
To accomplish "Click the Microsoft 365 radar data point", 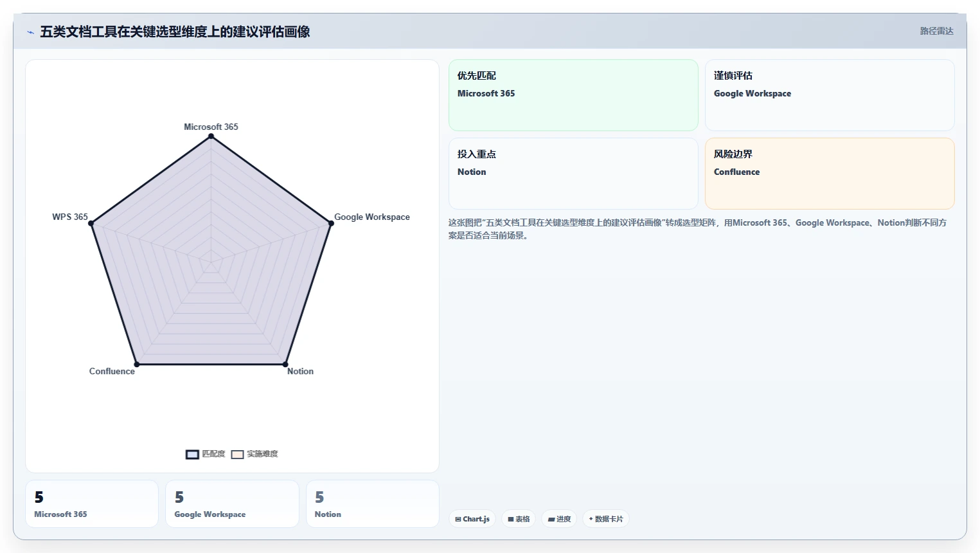I will (x=211, y=136).
